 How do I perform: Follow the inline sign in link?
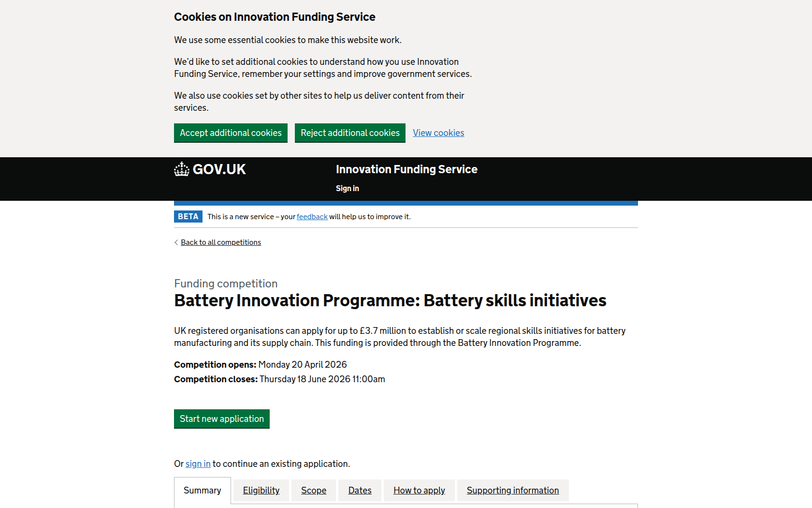pos(198,464)
